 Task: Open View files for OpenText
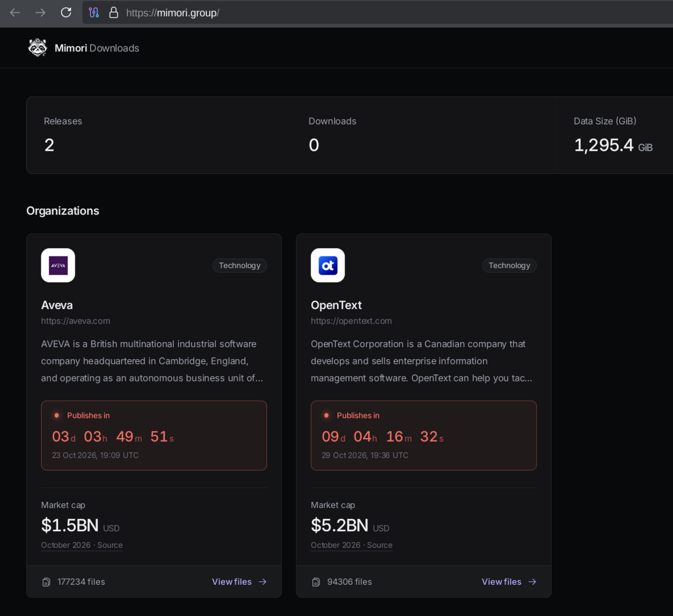509,582
